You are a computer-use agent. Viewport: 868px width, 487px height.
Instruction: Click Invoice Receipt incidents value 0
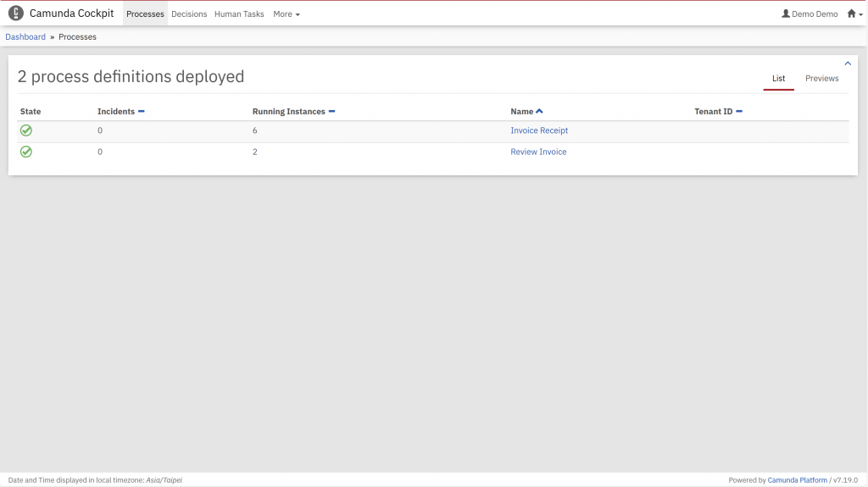pos(100,130)
